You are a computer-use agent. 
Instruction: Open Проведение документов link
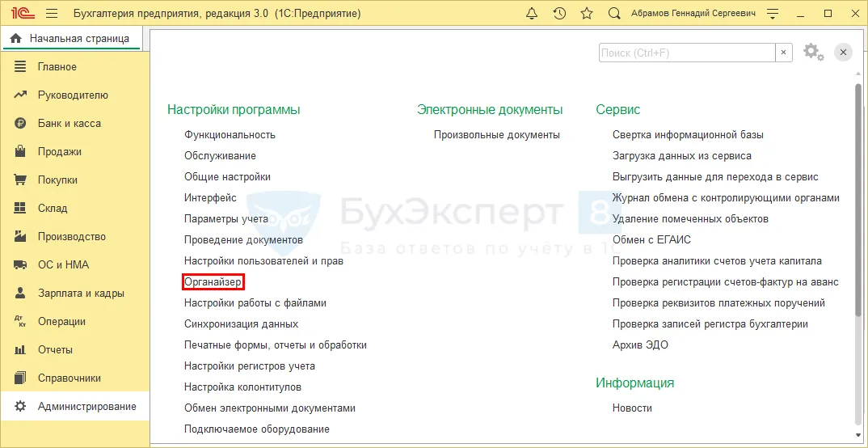pos(243,240)
